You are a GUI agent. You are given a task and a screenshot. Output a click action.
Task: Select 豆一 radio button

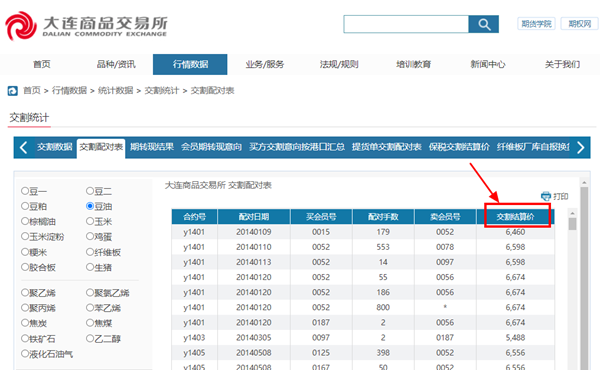click(25, 191)
